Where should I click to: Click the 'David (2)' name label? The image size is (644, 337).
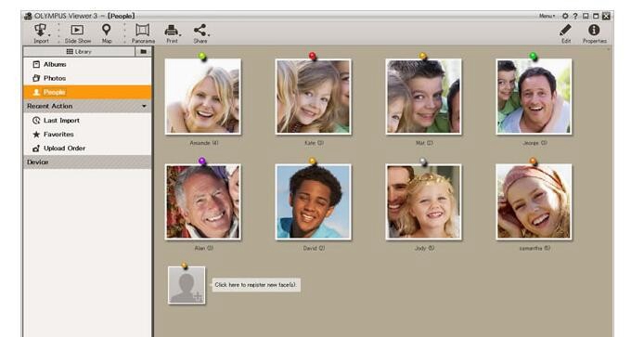pos(314,248)
